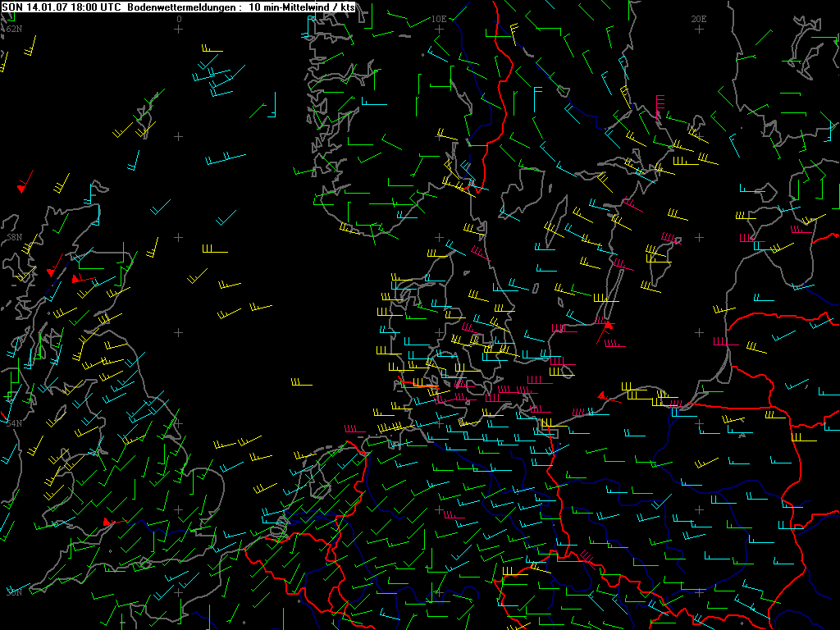Image resolution: width=840 pixels, height=630 pixels.
Task: Select the 10E longitude label
Action: tap(439, 18)
